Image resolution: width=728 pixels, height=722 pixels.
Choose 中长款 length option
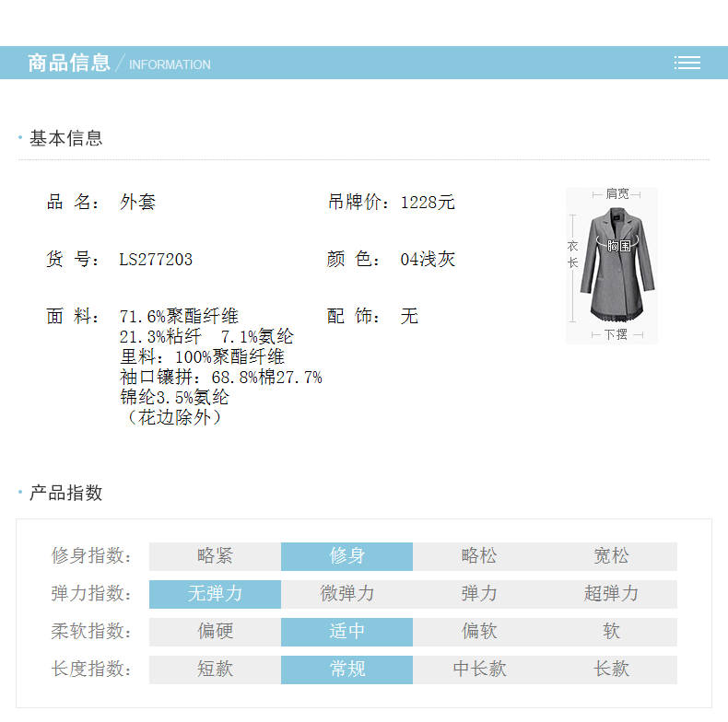pyautogui.click(x=478, y=670)
